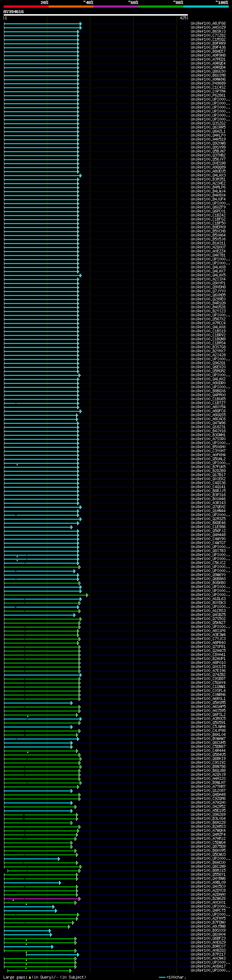Screen dimensions: 232x980
Task: Pick the UniRef100_C3Y0H7 hit label
Action: pos(208,451)
